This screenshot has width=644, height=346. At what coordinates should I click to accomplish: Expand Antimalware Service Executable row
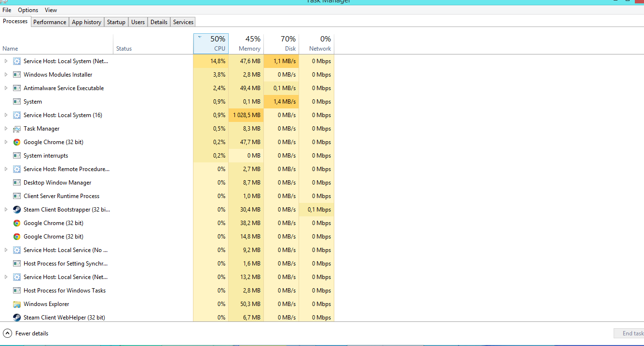tap(6, 88)
